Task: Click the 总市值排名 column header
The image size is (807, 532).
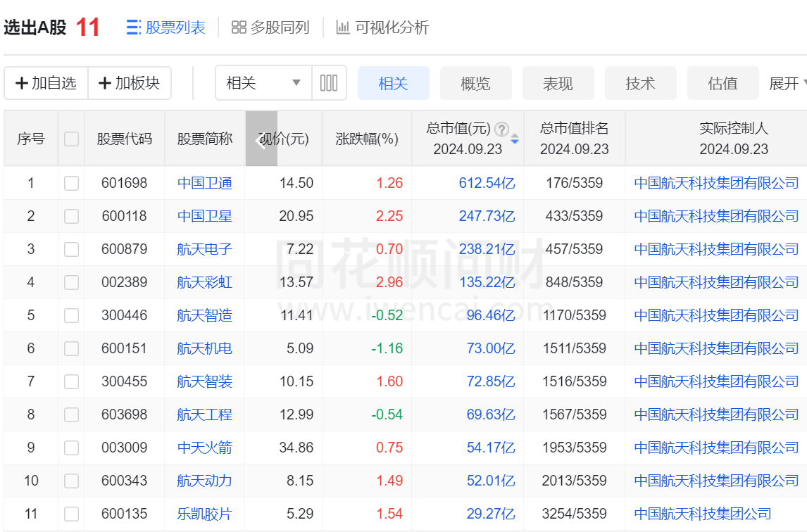Action: tap(575, 139)
